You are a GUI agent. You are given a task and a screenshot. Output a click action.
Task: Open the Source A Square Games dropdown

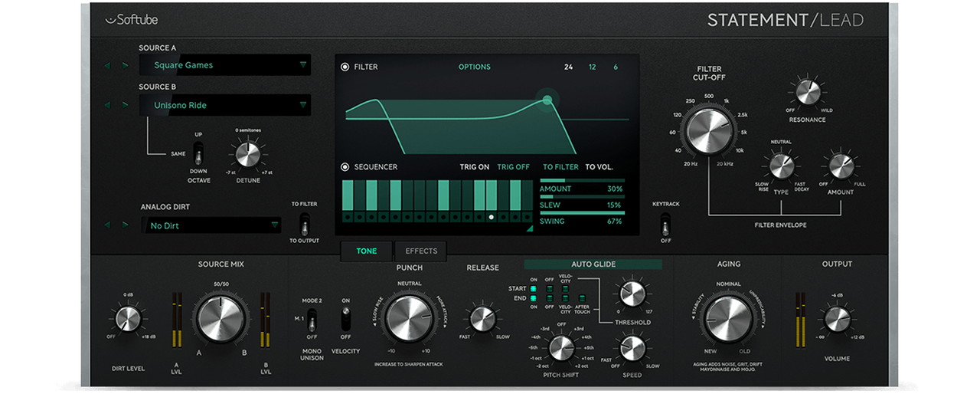coord(225,65)
